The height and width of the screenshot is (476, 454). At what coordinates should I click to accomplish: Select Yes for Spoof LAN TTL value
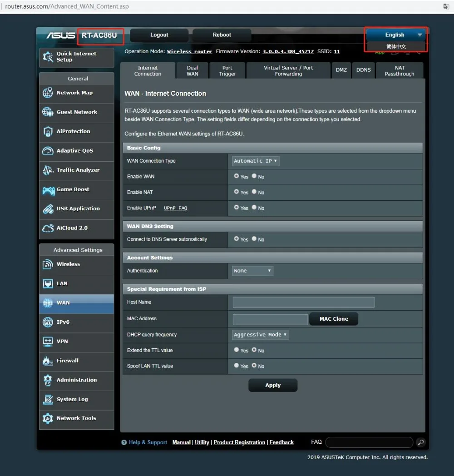pos(237,366)
